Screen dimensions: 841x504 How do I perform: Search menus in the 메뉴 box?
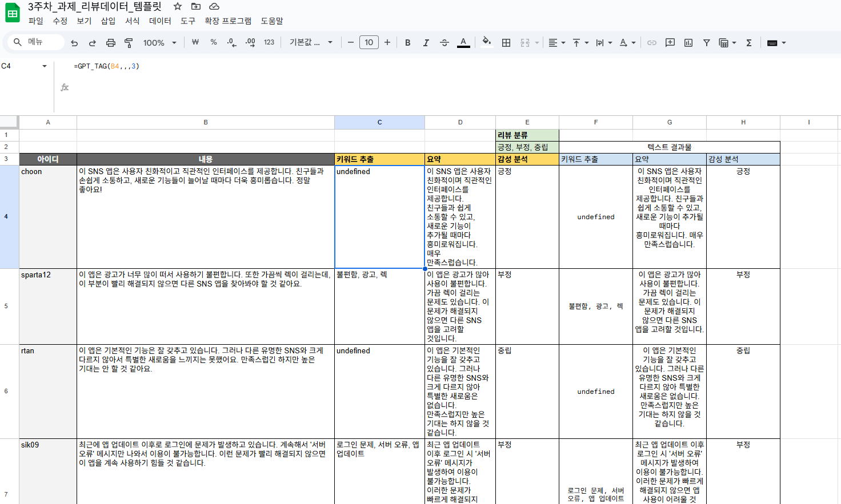click(35, 42)
